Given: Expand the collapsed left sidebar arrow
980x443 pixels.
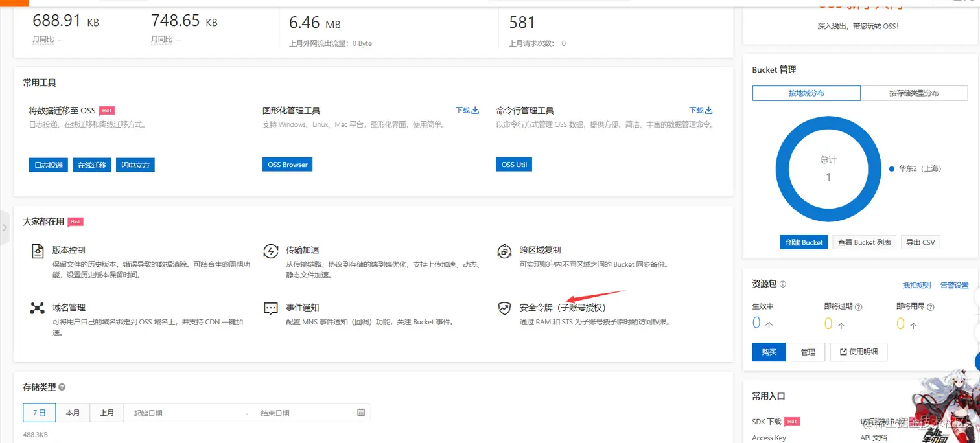Looking at the screenshot, I should [x=5, y=228].
